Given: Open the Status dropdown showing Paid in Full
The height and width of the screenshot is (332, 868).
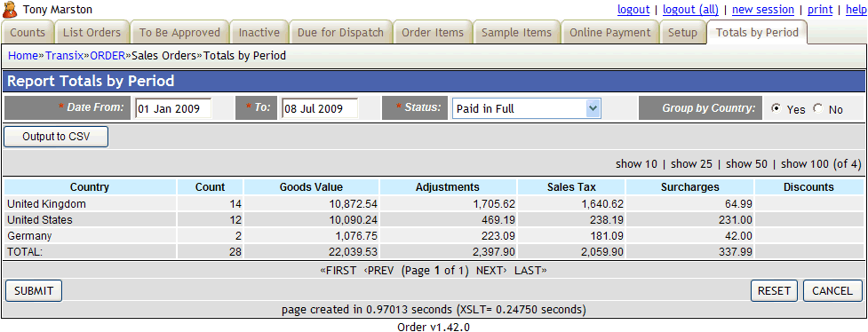Looking at the screenshot, I should coord(527,108).
